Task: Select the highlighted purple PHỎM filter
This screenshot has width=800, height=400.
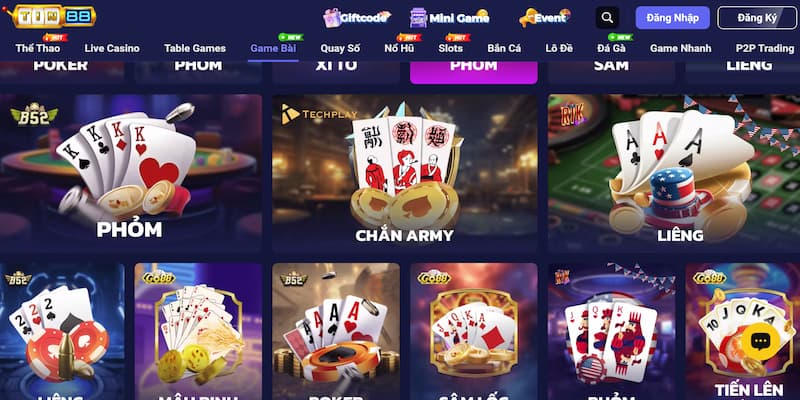Action: (x=473, y=72)
